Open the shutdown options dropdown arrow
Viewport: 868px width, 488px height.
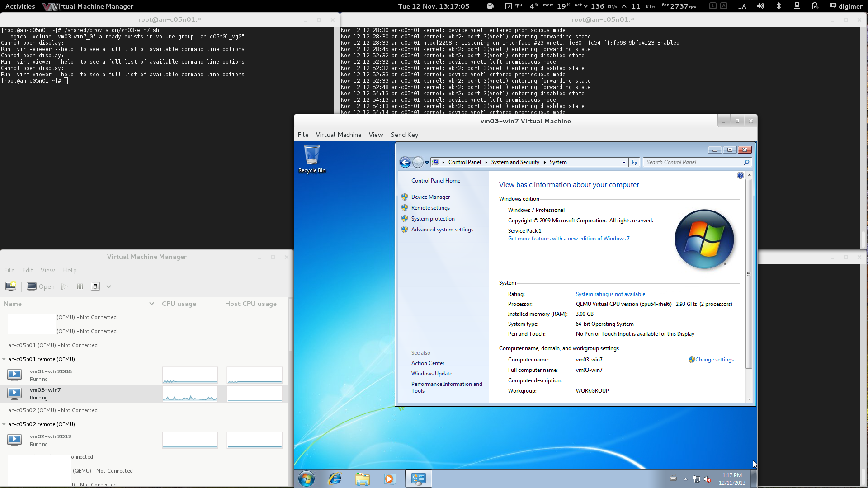coord(108,286)
